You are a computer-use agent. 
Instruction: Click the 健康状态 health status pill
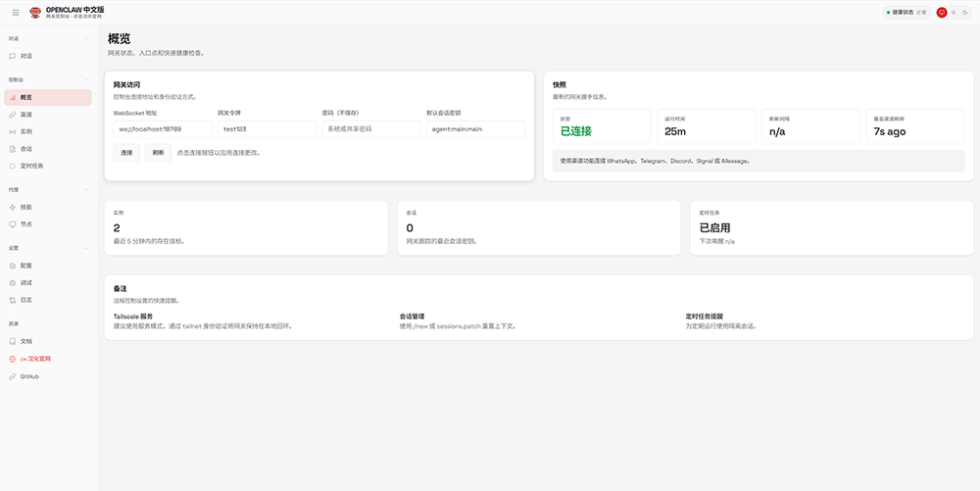[906, 13]
